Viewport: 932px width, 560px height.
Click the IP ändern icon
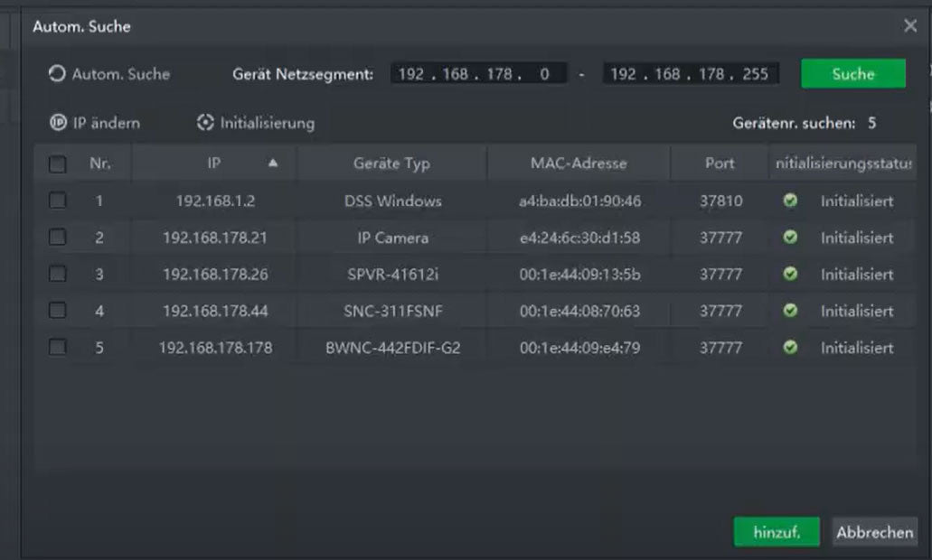pos(58,123)
